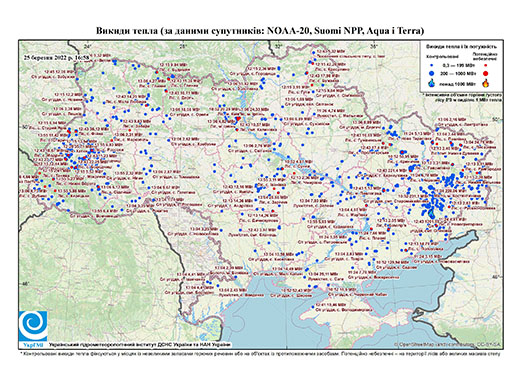Click the institute name caption beside logo
The width and height of the screenshot is (520, 368).
point(140,344)
